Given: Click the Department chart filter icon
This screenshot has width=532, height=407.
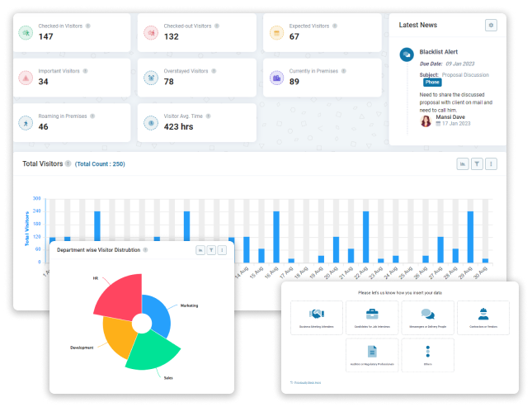Looking at the screenshot, I should click(x=211, y=249).
